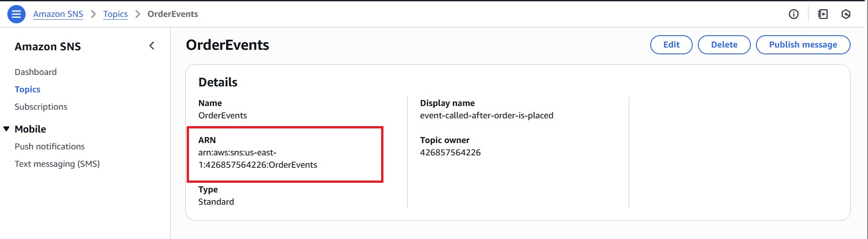Click the Edit button

coord(671,45)
